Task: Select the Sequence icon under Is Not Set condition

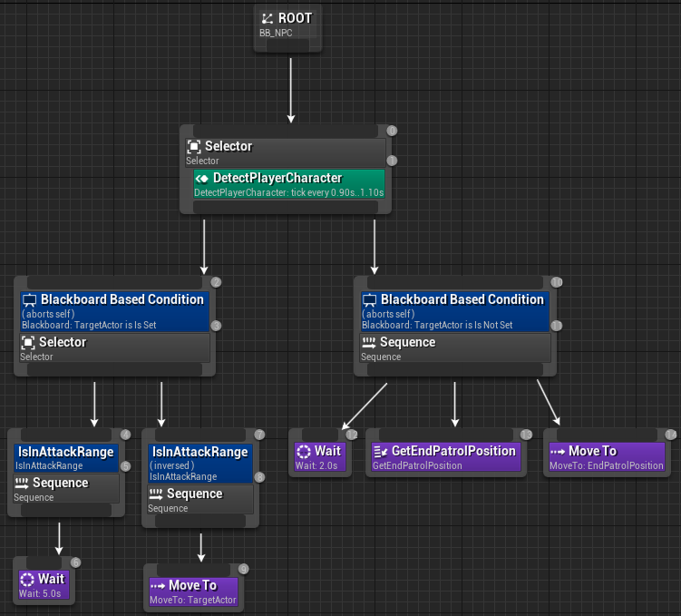Action: pyautogui.click(x=369, y=342)
